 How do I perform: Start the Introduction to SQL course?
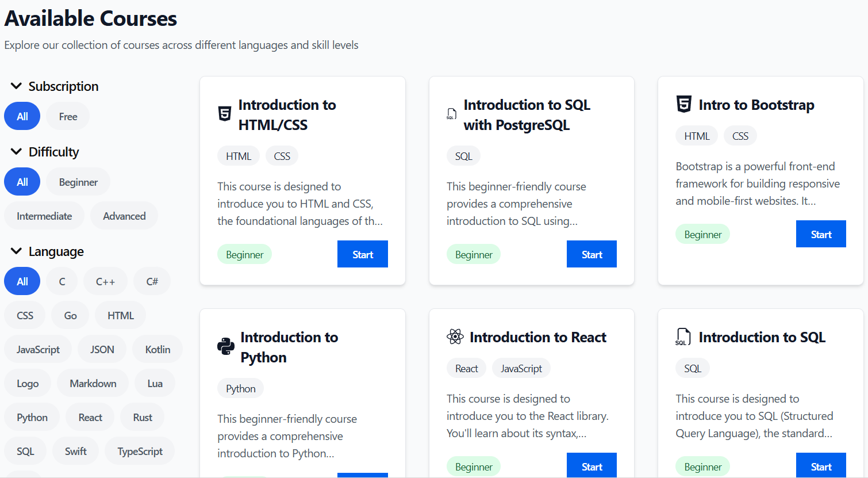(821, 465)
